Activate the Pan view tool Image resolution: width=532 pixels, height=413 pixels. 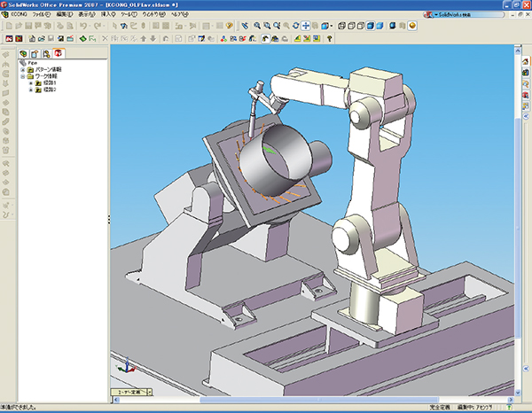pos(306,27)
